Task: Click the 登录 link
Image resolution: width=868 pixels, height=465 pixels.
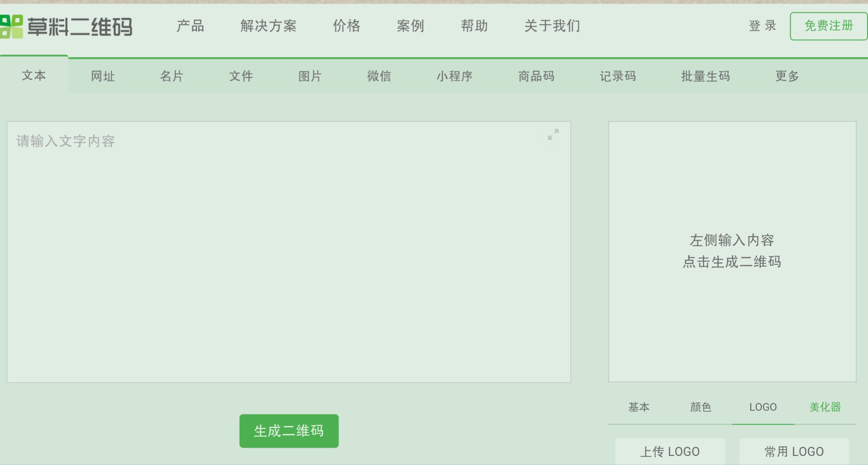Action: (762, 26)
